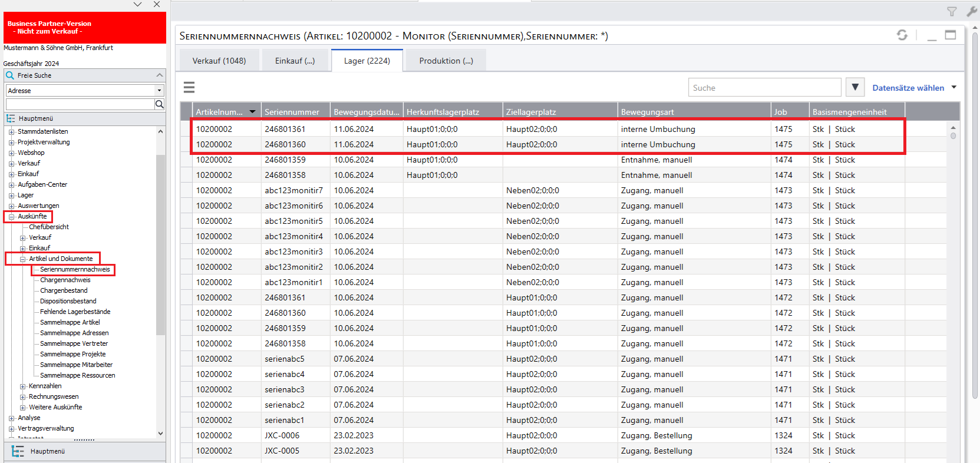Image resolution: width=980 pixels, height=463 pixels.
Task: Click the Suche input field above the table
Action: coord(764,88)
